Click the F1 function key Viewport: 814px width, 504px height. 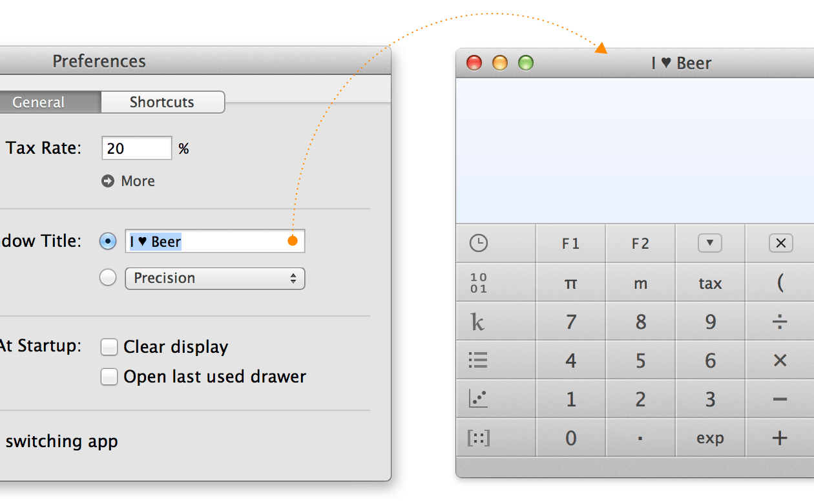pyautogui.click(x=570, y=244)
